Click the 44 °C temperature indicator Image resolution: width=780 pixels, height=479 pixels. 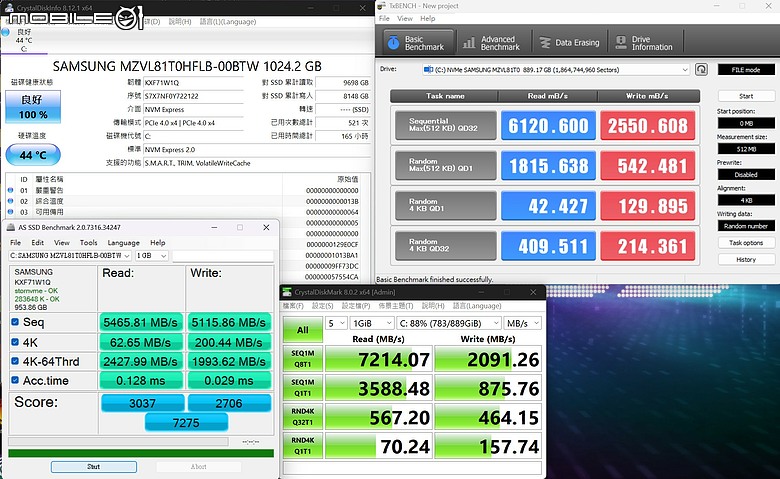[x=33, y=155]
